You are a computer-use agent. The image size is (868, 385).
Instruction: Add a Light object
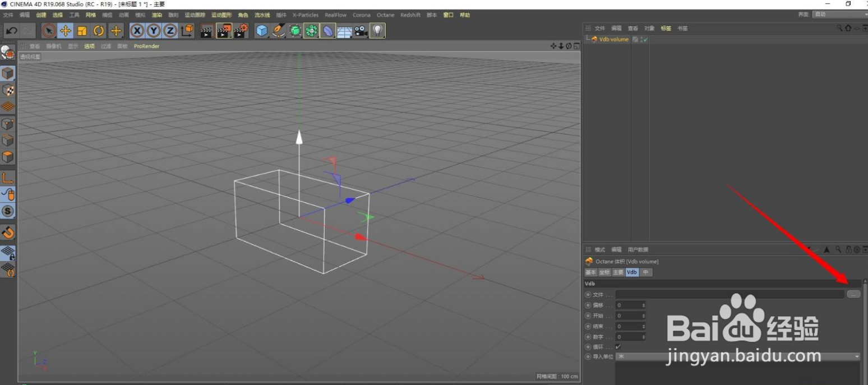[377, 31]
